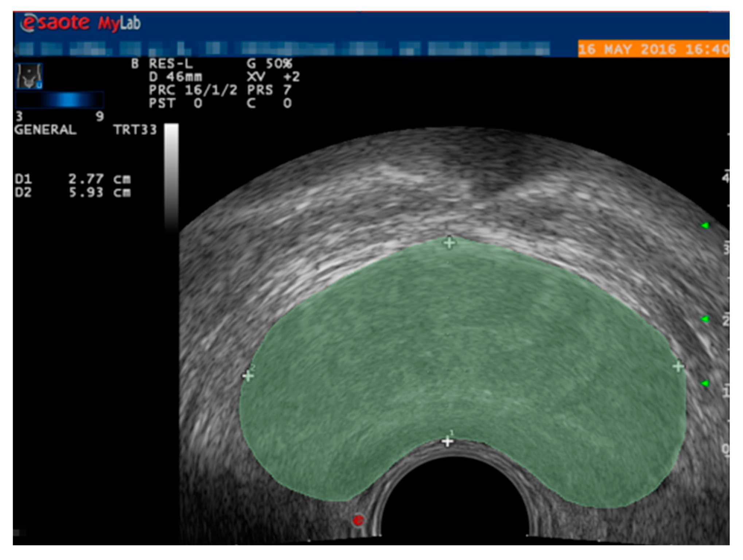743x560 pixels.
Task: Click the uppermost green focal zone arrow
Action: 705,226
